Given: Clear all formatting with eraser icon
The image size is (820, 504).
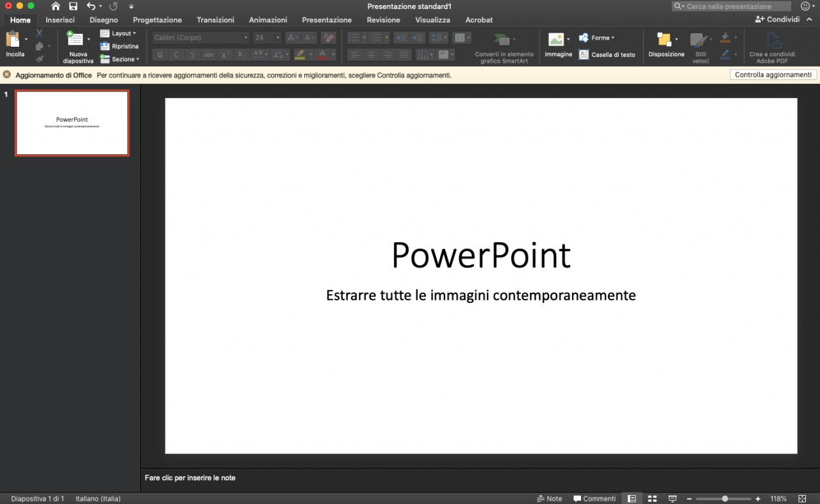Looking at the screenshot, I should click(328, 38).
